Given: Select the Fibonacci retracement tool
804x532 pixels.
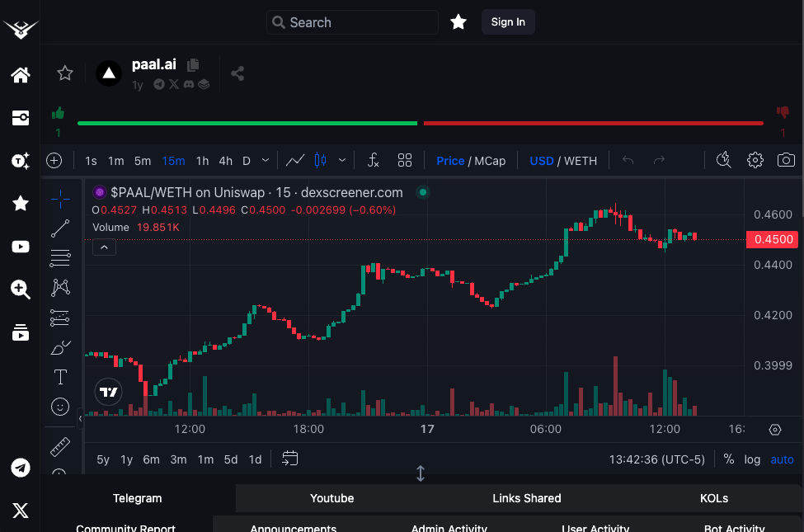Looking at the screenshot, I should 60,257.
